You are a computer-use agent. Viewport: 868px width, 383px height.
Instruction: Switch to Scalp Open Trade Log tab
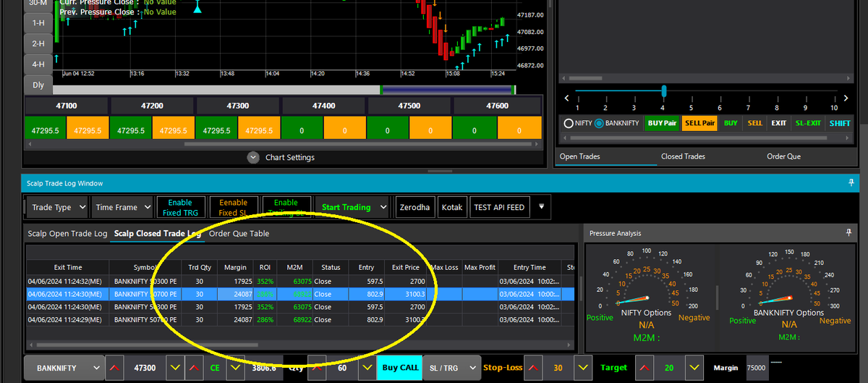point(67,233)
